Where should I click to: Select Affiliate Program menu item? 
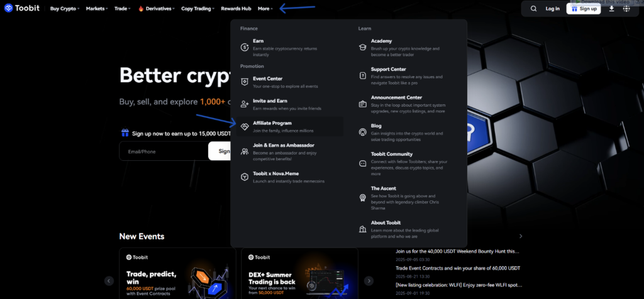tap(289, 126)
